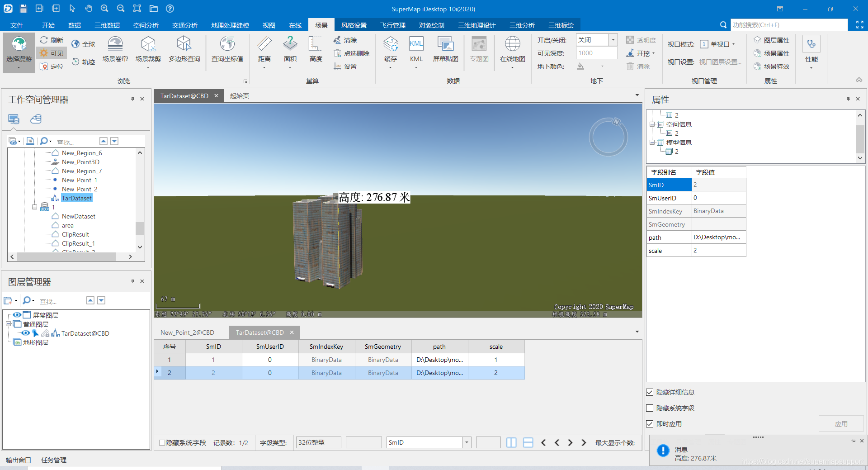Open 屏幕贴图 screen overlay tool
868x470 pixels.
tap(445, 49)
